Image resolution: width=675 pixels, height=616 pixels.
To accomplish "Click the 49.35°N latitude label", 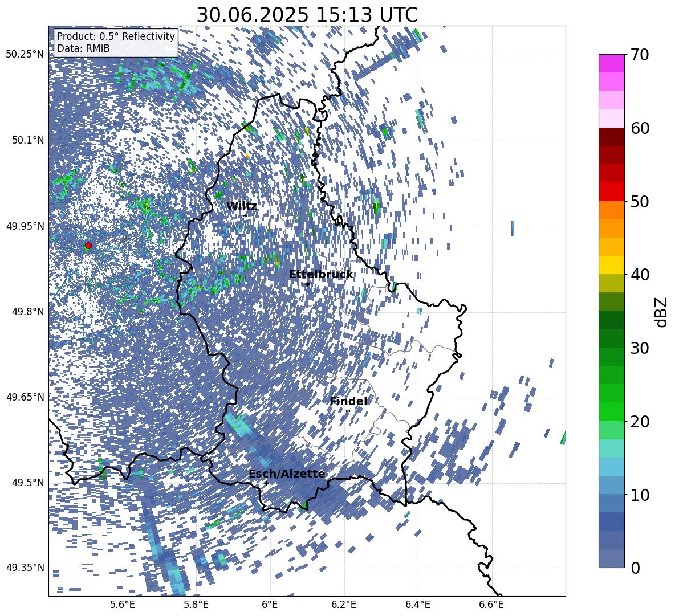I will coord(25,568).
